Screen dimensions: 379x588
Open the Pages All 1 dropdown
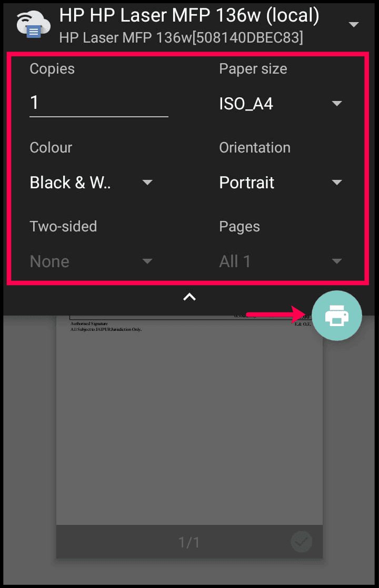pos(281,261)
